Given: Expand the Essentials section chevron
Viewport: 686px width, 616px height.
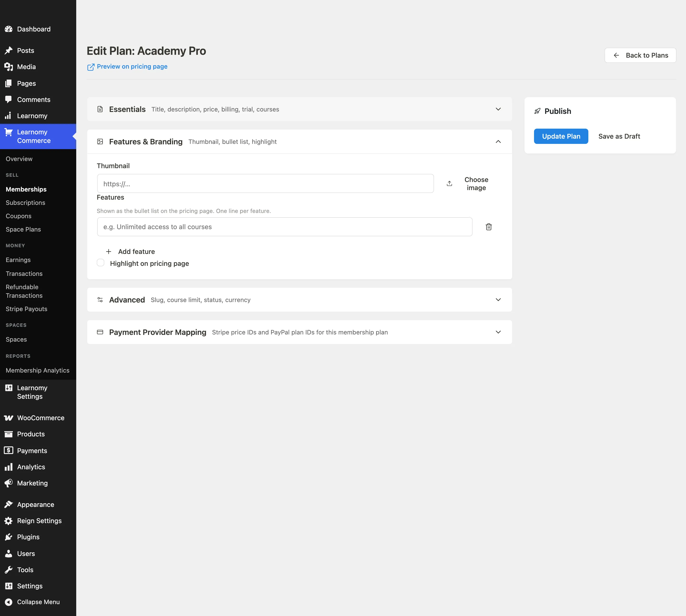Looking at the screenshot, I should coord(498,109).
